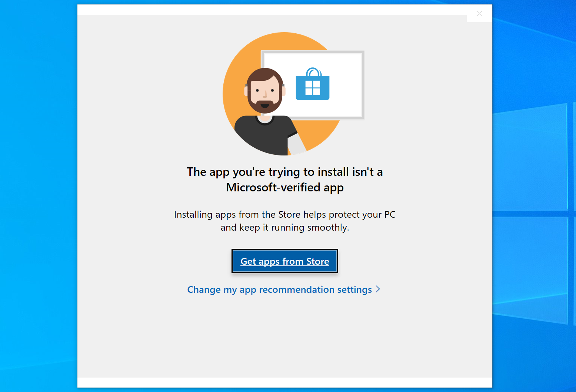Click Get apps from Store
Viewport: 576px width, 392px height.
click(284, 261)
